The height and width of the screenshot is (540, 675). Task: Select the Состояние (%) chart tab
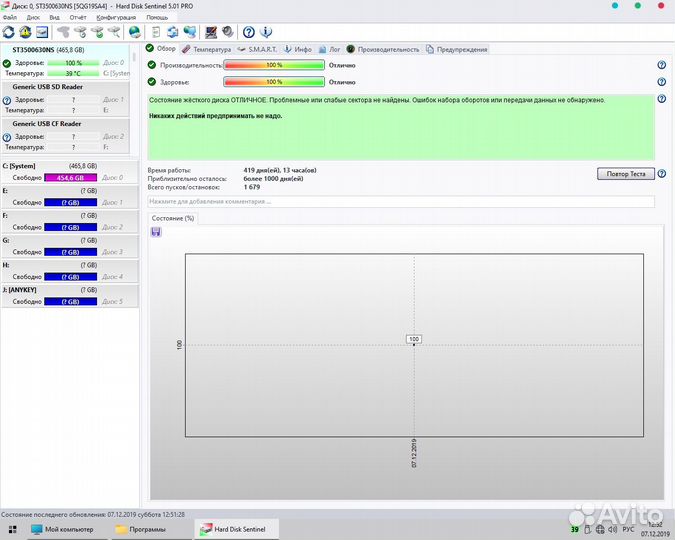(173, 218)
